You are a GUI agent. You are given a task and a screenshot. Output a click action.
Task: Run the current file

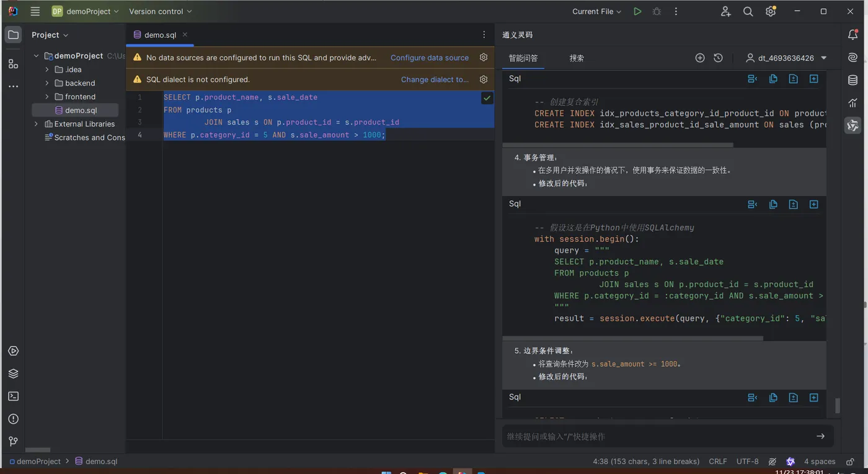pyautogui.click(x=637, y=11)
